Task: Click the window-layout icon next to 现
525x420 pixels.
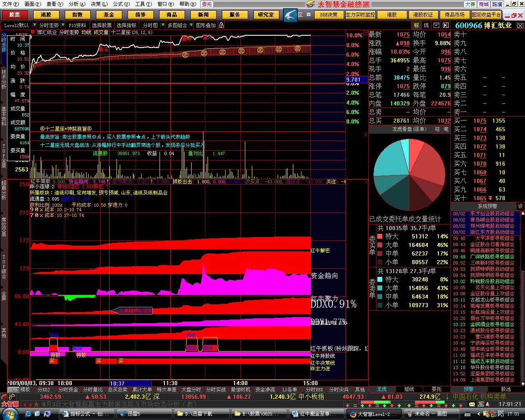Action: point(436,25)
